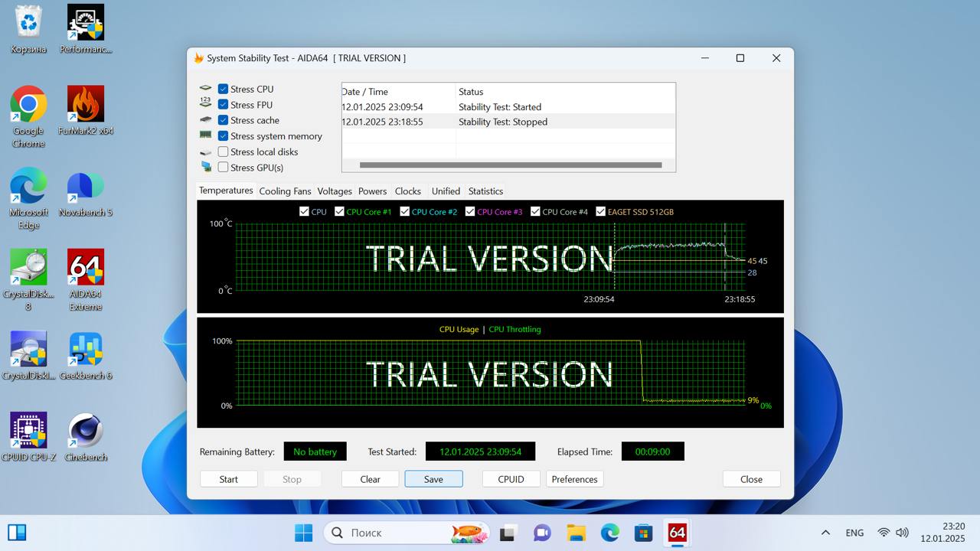Click the Date / Time column header

pyautogui.click(x=399, y=92)
